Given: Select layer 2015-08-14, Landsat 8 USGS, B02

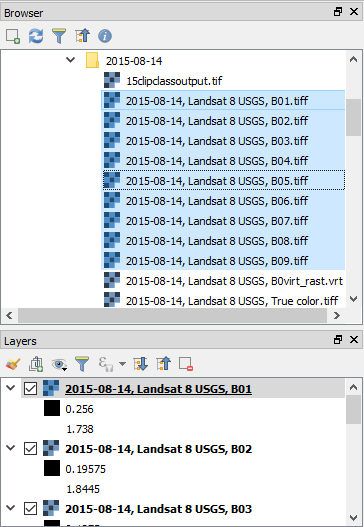Looking at the screenshot, I should tap(158, 449).
